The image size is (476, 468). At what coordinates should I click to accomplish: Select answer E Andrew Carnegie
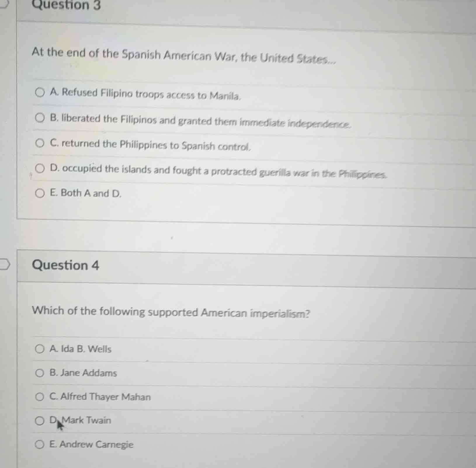point(40,445)
